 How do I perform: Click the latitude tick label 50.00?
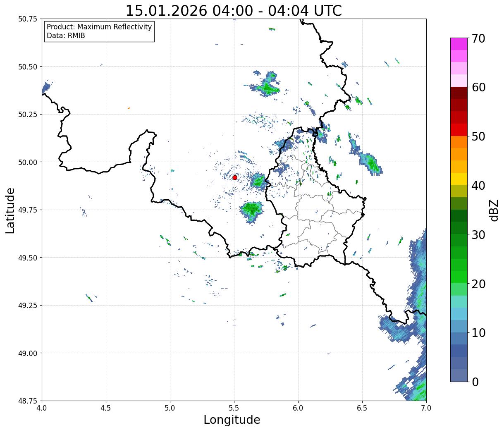(x=28, y=162)
